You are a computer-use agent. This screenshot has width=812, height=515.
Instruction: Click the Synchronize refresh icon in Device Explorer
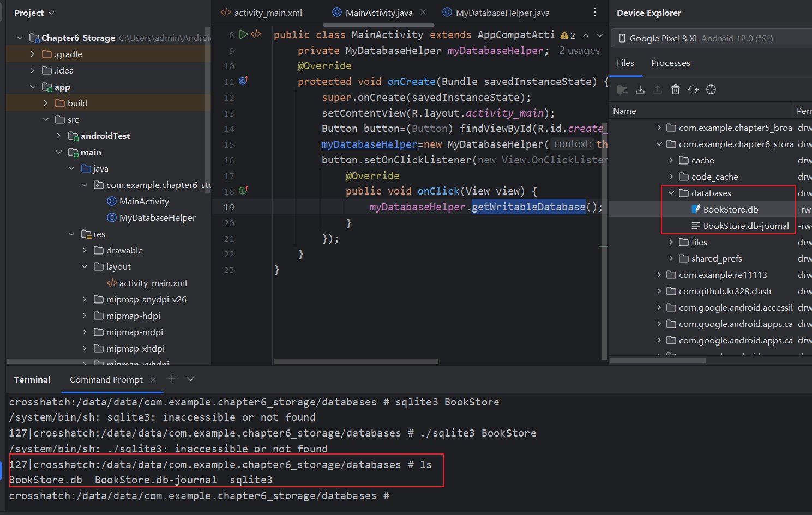tap(693, 89)
